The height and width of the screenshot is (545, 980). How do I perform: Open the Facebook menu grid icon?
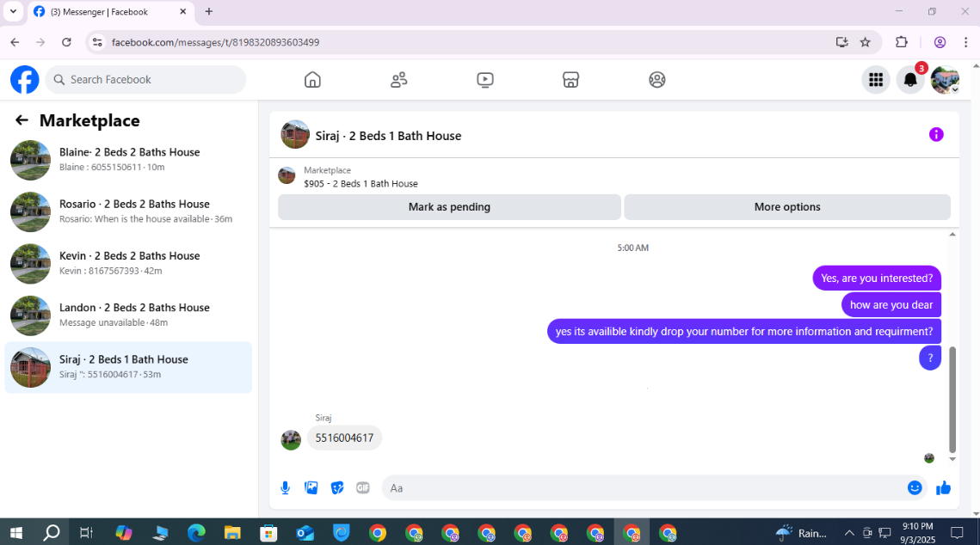point(876,80)
